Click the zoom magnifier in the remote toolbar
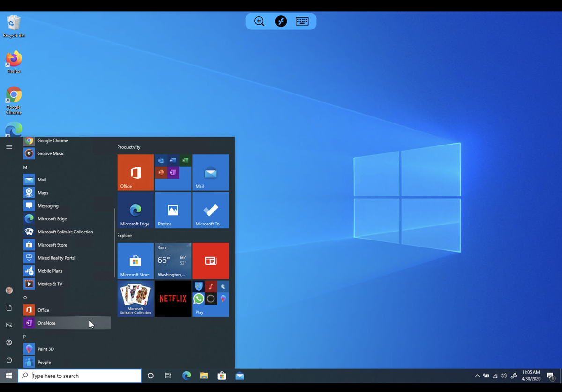Viewport: 562px width, 392px height. 259,21
